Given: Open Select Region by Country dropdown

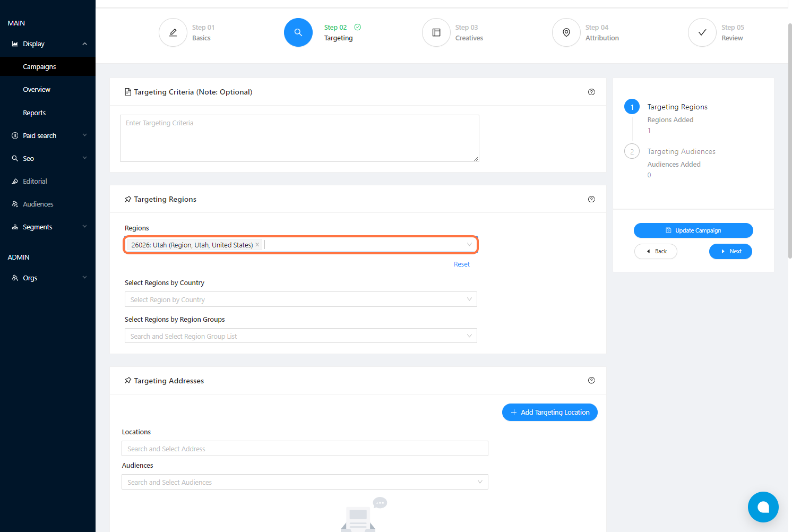Looking at the screenshot, I should pos(300,299).
